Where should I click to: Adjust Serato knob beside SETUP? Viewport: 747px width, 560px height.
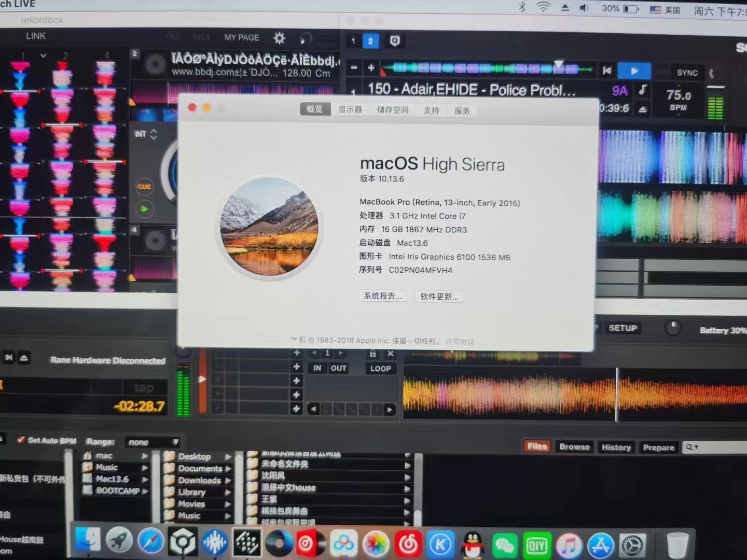coord(673,328)
